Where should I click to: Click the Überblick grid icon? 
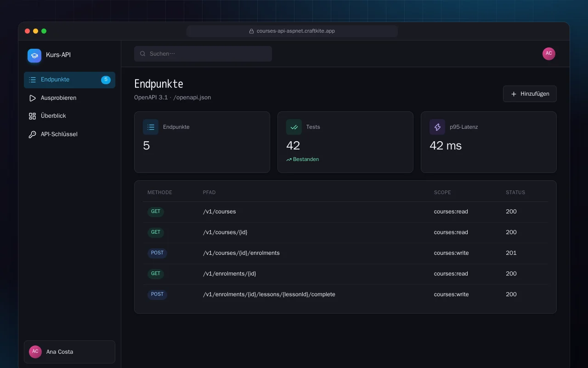click(32, 116)
